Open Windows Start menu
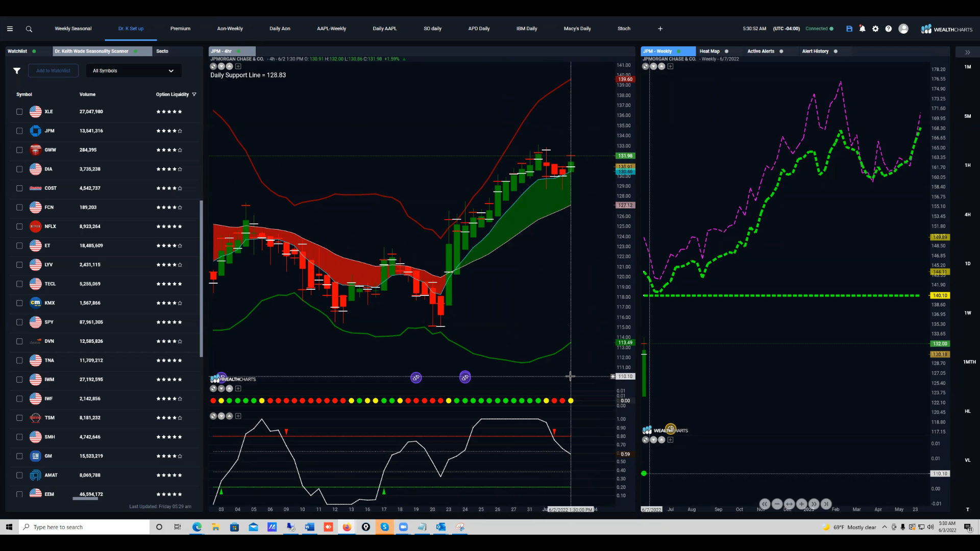This screenshot has height=551, width=980. (x=9, y=527)
